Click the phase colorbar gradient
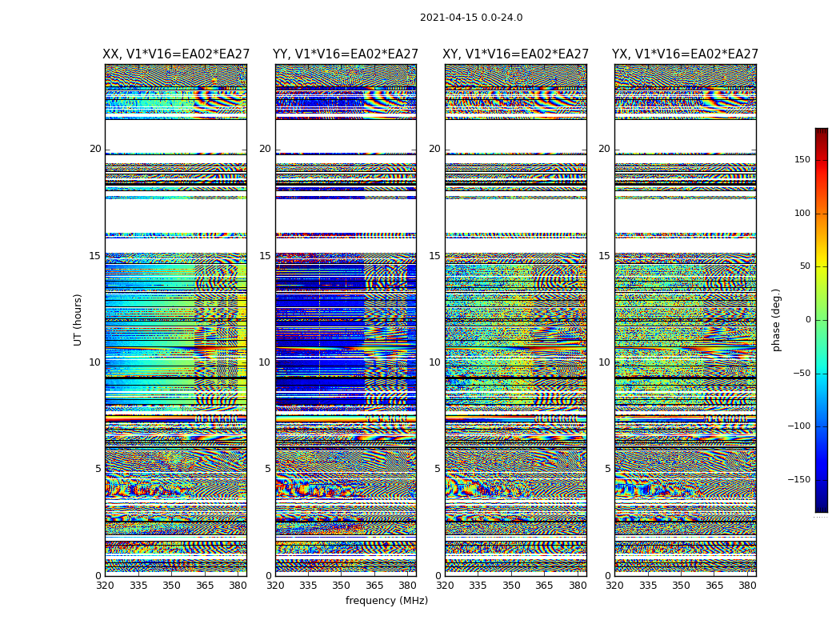Image resolution: width=840 pixels, height=640 pixels. click(821, 320)
